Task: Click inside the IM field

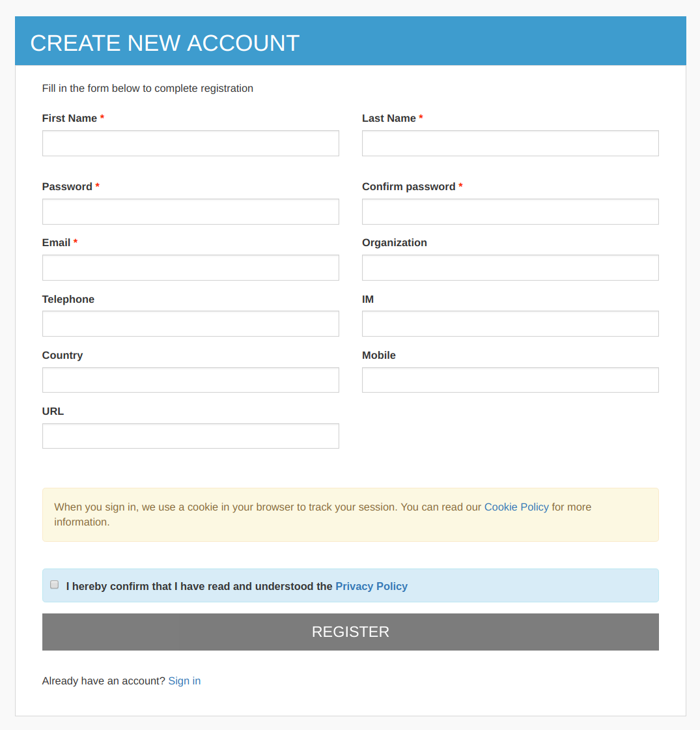Action: pyautogui.click(x=510, y=324)
